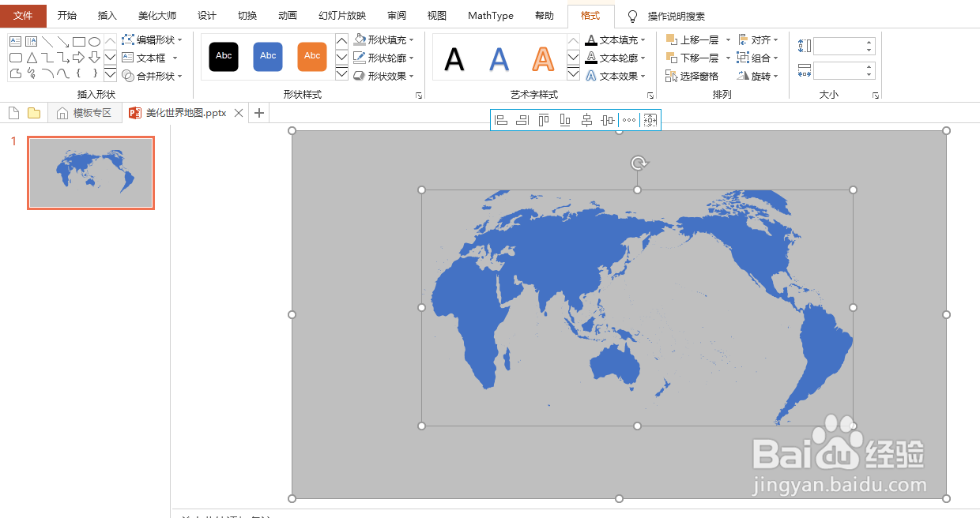Select the vertical text box shape
980x518 pixels.
pyautogui.click(x=32, y=41)
